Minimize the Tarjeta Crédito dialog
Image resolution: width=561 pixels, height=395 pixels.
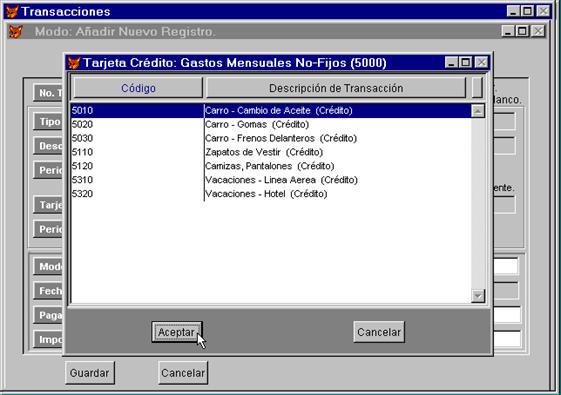point(452,63)
